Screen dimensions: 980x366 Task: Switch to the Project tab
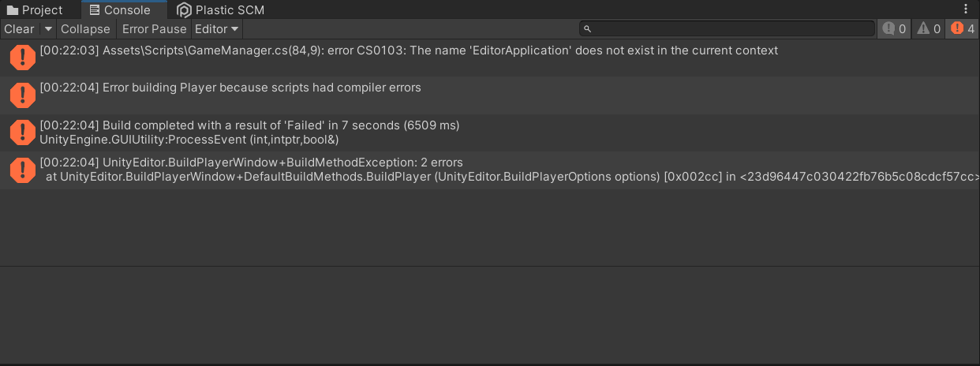click(x=35, y=10)
